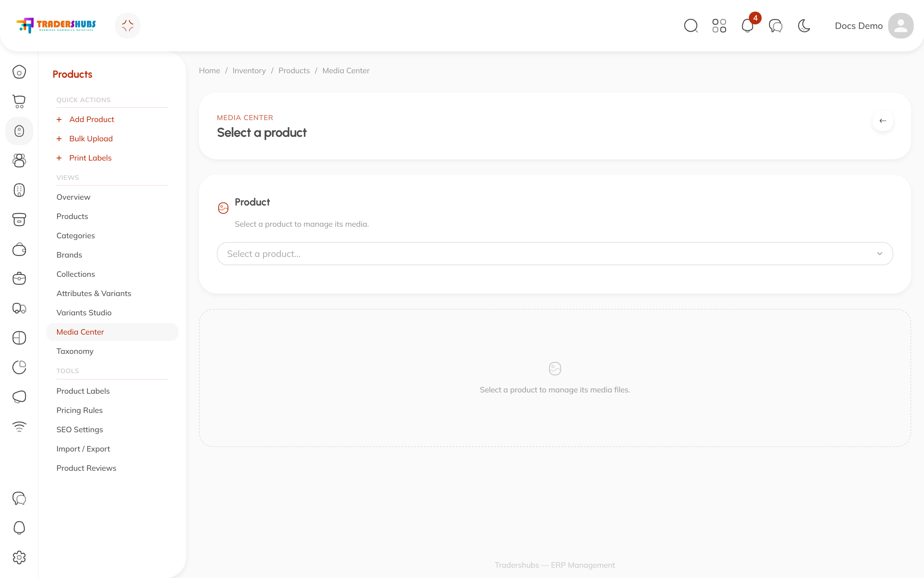Click the Docs Demo user avatar
The width and height of the screenshot is (924, 578).
[900, 26]
